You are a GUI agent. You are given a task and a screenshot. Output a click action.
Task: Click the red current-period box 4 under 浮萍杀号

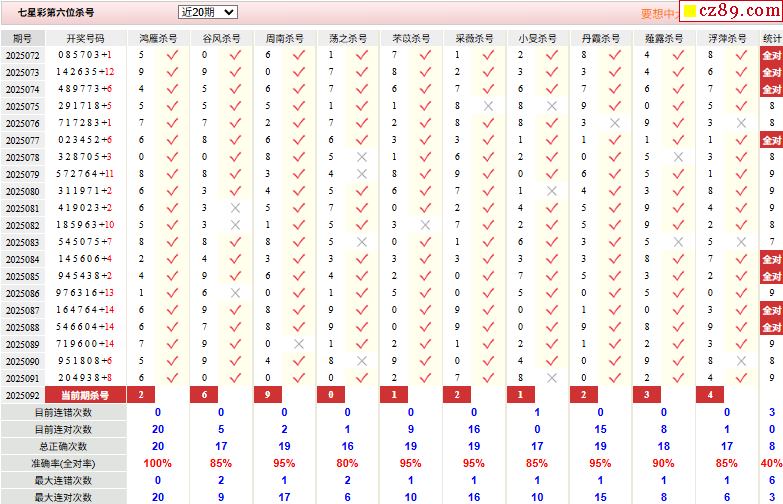pos(710,395)
